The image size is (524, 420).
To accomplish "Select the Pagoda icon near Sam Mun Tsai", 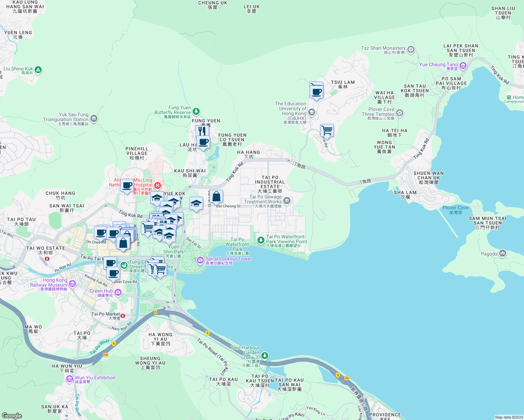I will [x=502, y=253].
